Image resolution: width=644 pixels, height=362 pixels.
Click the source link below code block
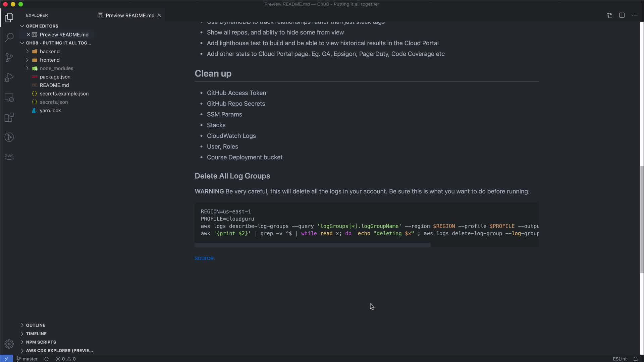(x=204, y=258)
